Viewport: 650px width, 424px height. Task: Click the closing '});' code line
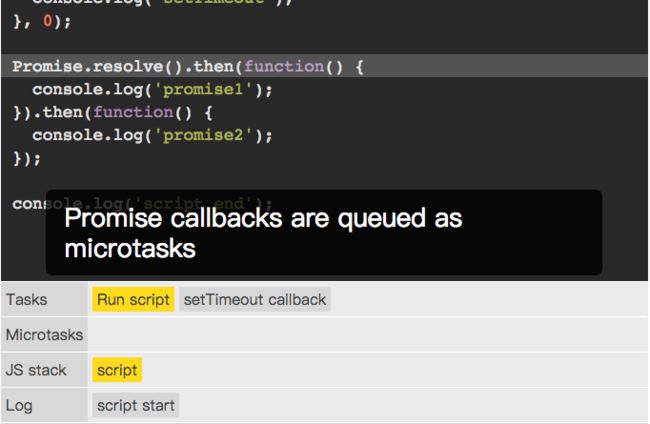click(27, 158)
